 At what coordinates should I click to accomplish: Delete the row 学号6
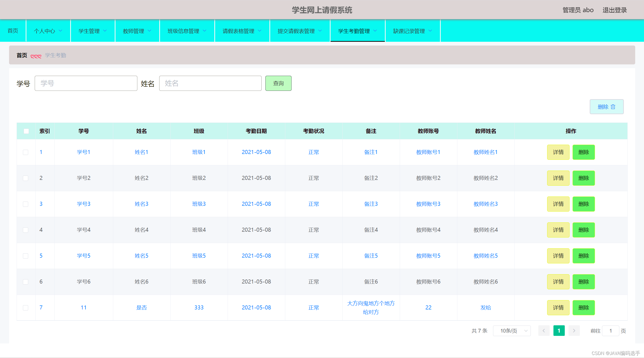click(x=584, y=282)
